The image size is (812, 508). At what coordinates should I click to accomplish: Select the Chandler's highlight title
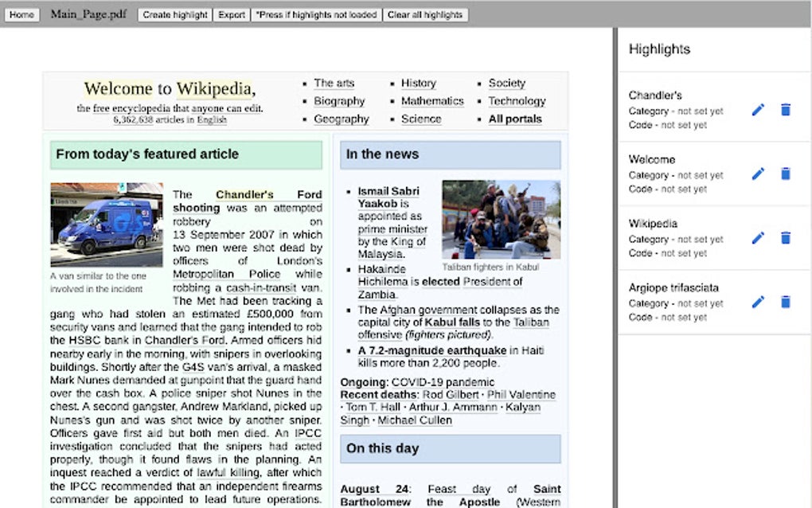[655, 96]
